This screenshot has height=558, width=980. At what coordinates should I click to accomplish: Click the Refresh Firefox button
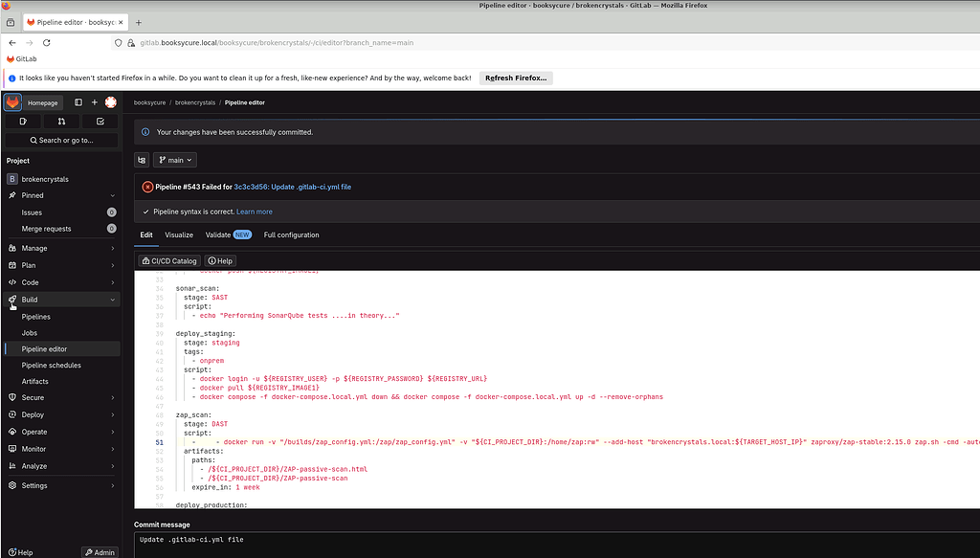pyautogui.click(x=516, y=78)
